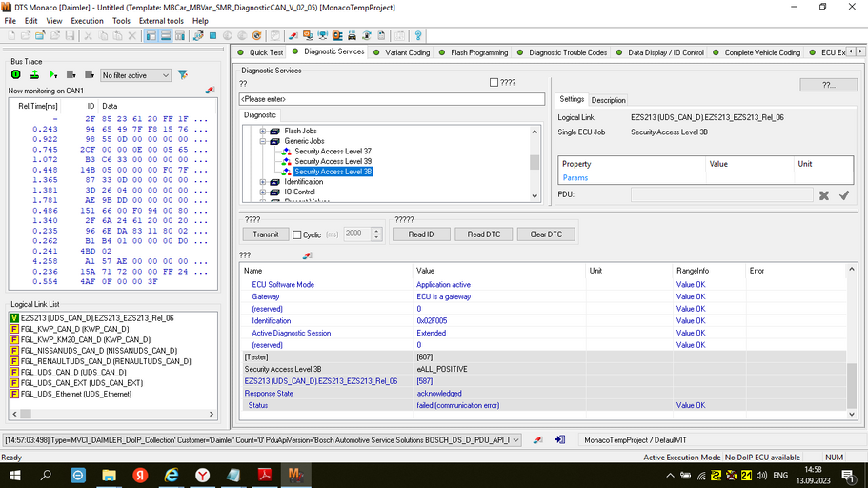This screenshot has width=868, height=488.
Task: Click the blue stop square in the toolbar
Action: click(x=212, y=36)
